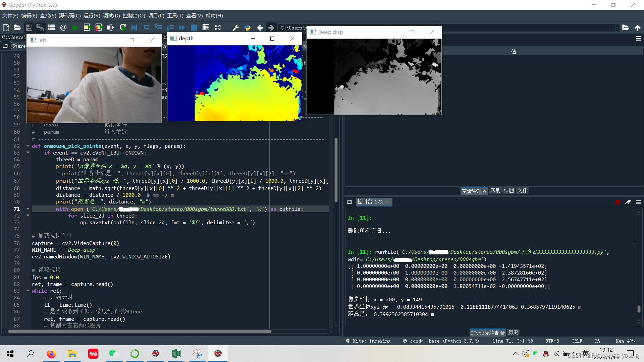Stop current command in console

pos(618,202)
